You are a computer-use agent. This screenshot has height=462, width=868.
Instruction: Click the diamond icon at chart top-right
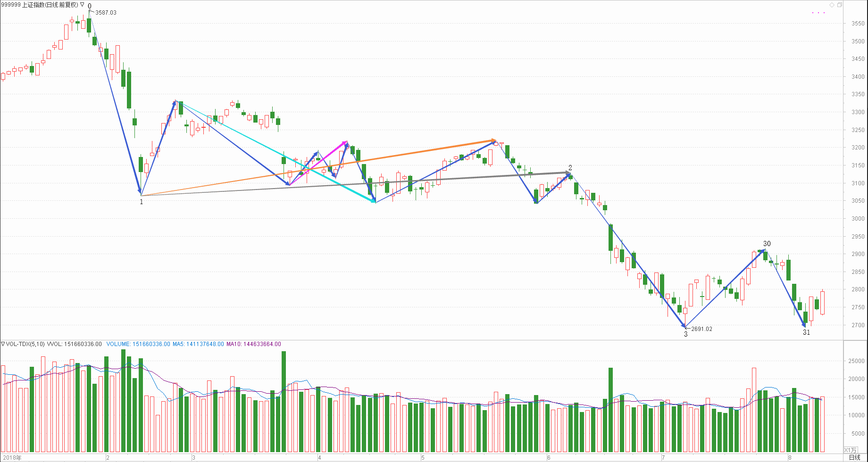[x=832, y=5]
